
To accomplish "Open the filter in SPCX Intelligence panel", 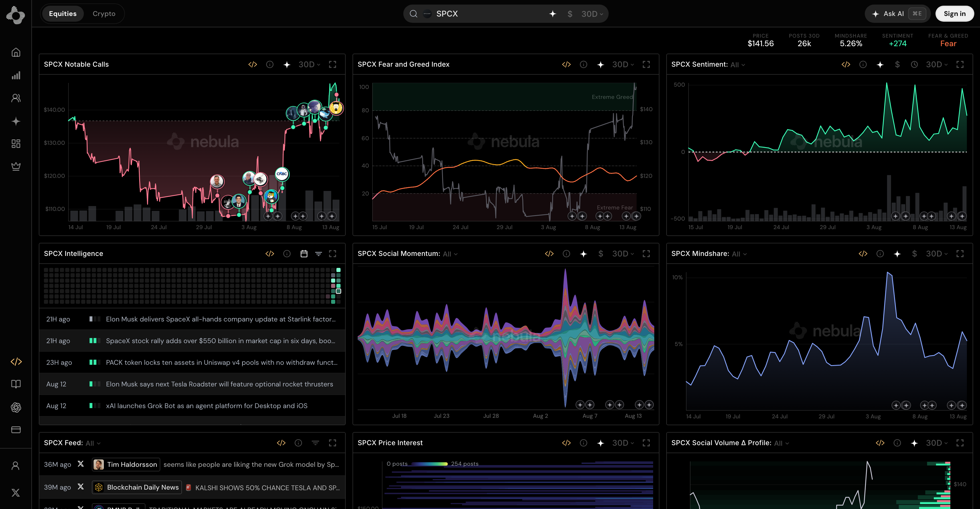I will coord(319,254).
